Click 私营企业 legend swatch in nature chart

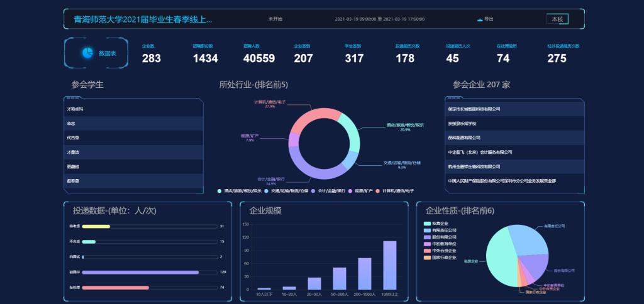tap(428, 223)
